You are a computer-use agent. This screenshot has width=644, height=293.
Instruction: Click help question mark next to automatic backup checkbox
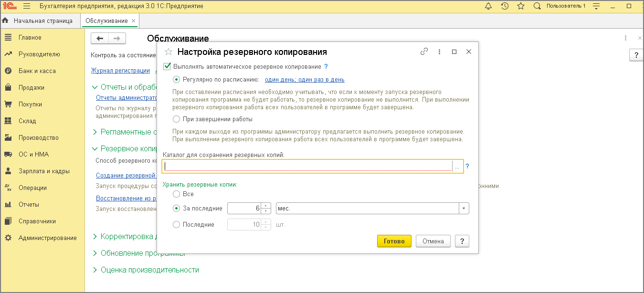[x=326, y=67]
